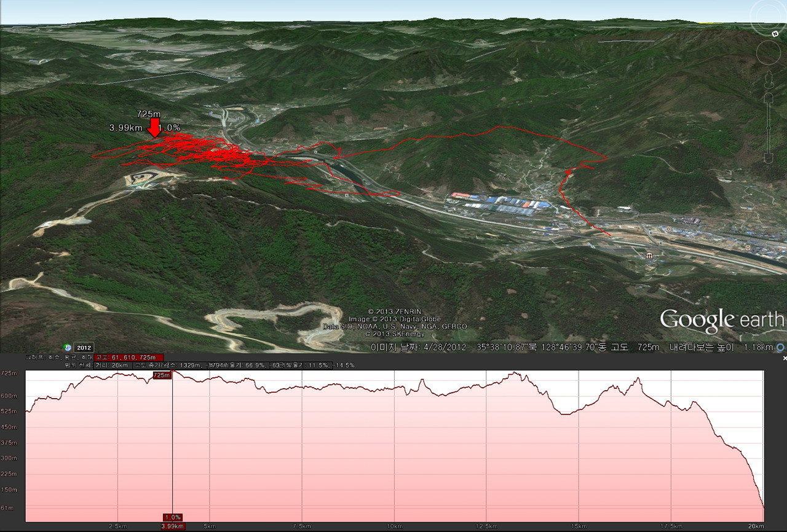Click the red 725m arrow marker on map
The height and width of the screenshot is (532, 787).
coord(154,128)
